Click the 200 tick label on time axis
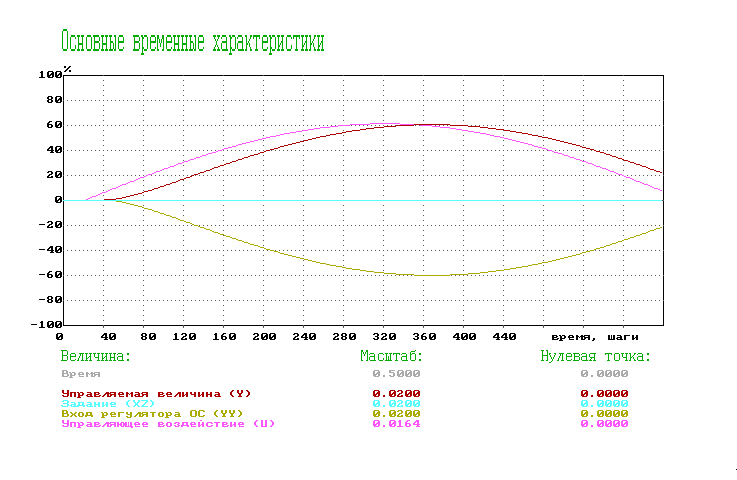The width and height of the screenshot is (737, 480). click(264, 338)
